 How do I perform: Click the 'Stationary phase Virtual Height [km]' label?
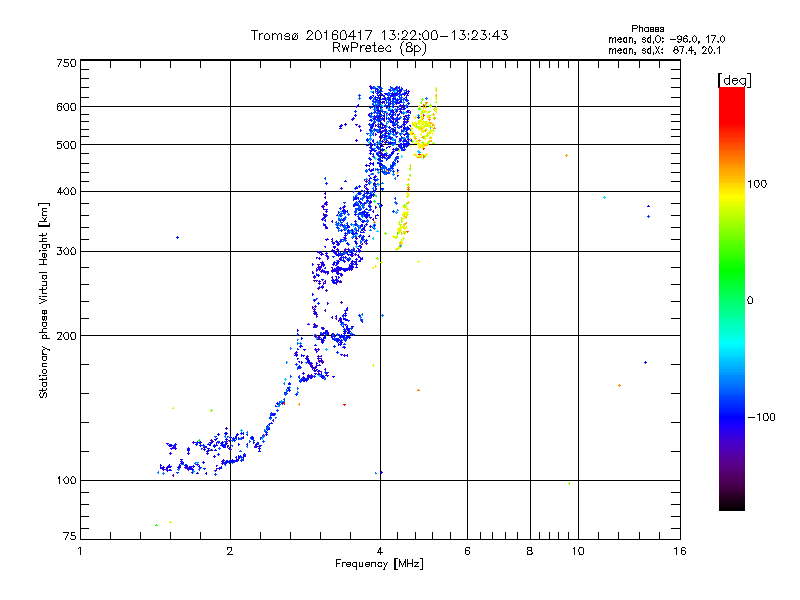point(44,300)
